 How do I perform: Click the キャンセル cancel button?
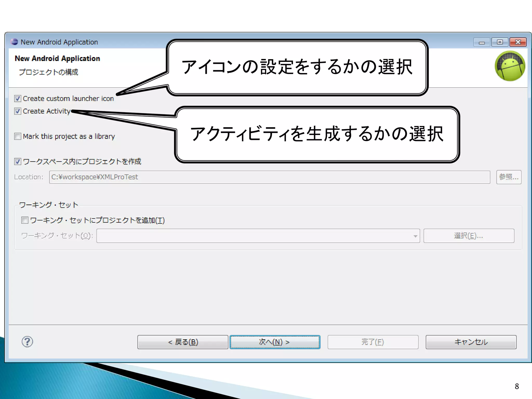click(471, 342)
